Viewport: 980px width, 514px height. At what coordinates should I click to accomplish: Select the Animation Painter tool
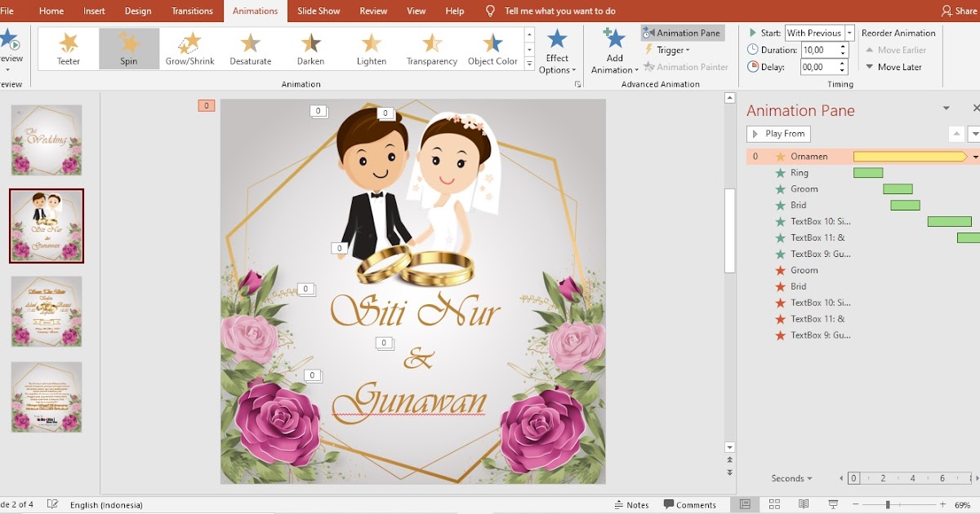[686, 67]
